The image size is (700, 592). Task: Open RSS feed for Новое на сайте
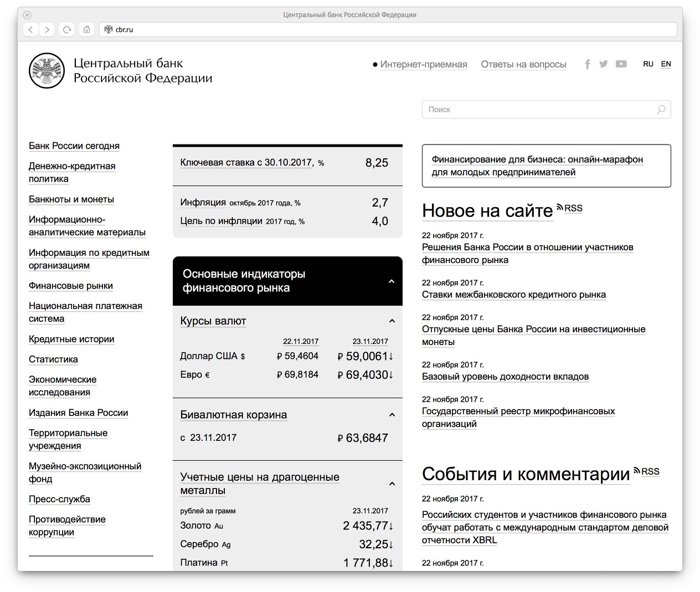pyautogui.click(x=570, y=208)
